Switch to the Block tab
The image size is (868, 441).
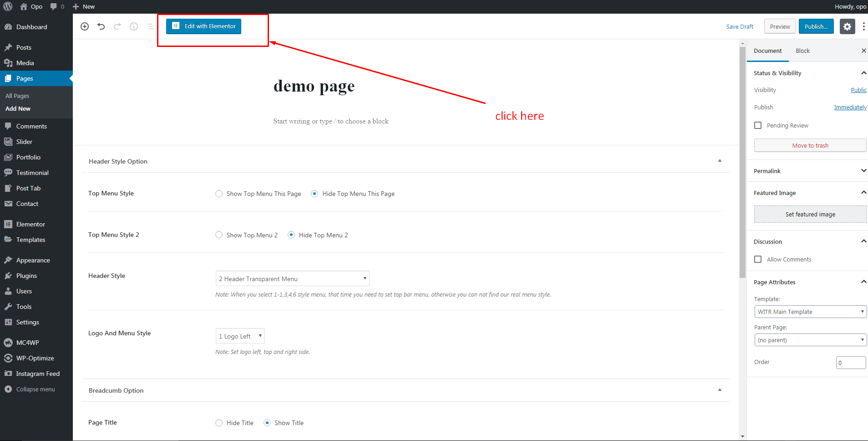click(x=802, y=51)
